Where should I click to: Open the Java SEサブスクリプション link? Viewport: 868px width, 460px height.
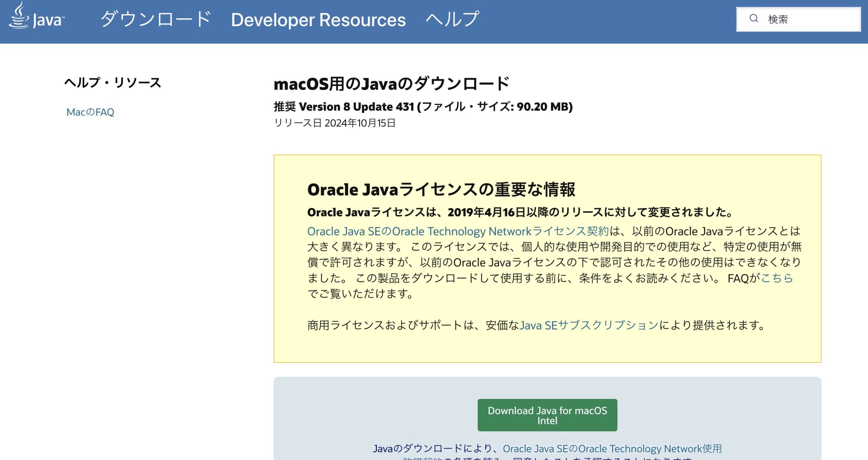click(589, 325)
